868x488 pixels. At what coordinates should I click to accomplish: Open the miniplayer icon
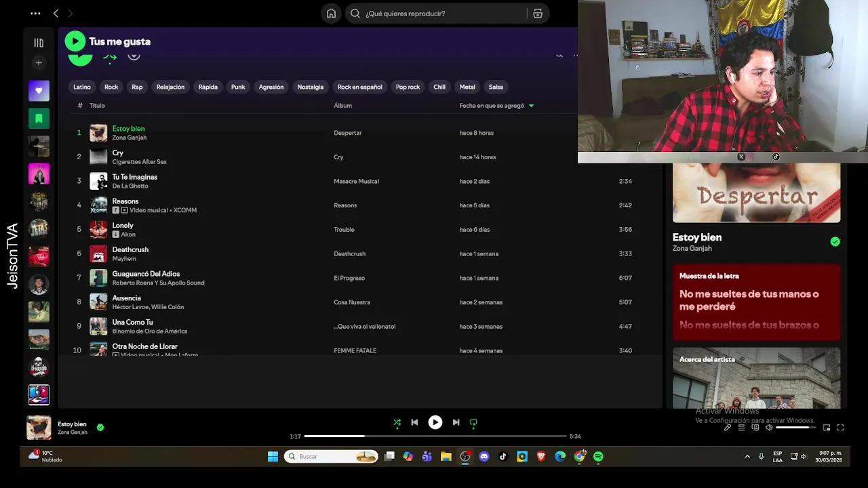(x=827, y=428)
